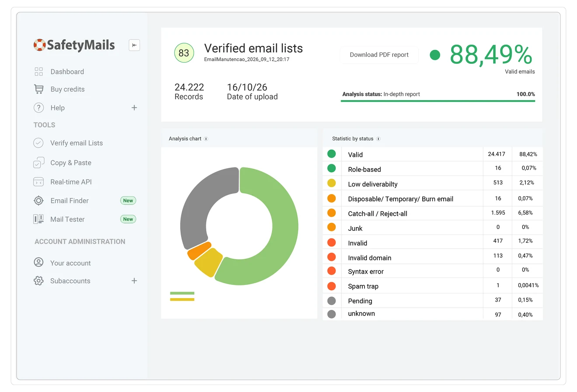Click the Buy credits cart icon
This screenshot has height=392, width=577.
(38, 89)
